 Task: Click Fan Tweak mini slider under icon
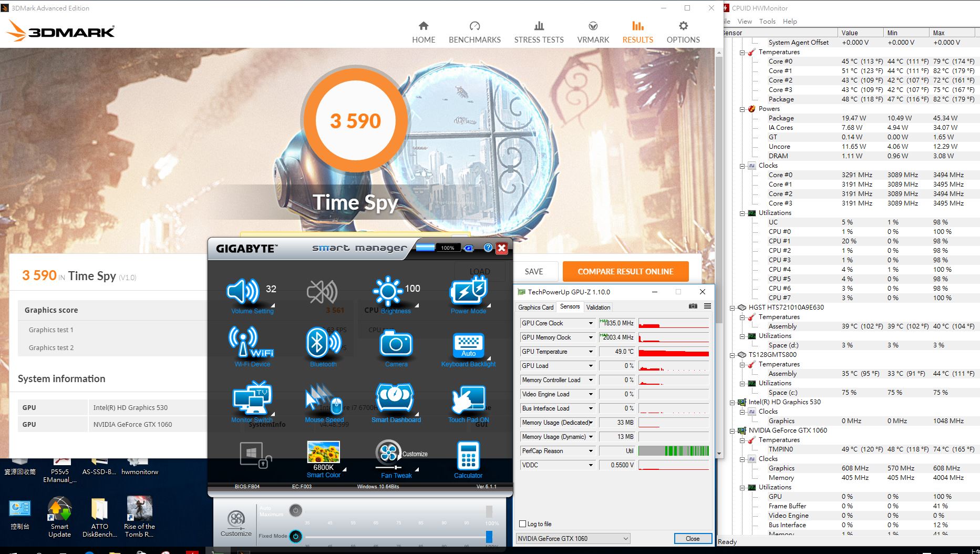388,467
